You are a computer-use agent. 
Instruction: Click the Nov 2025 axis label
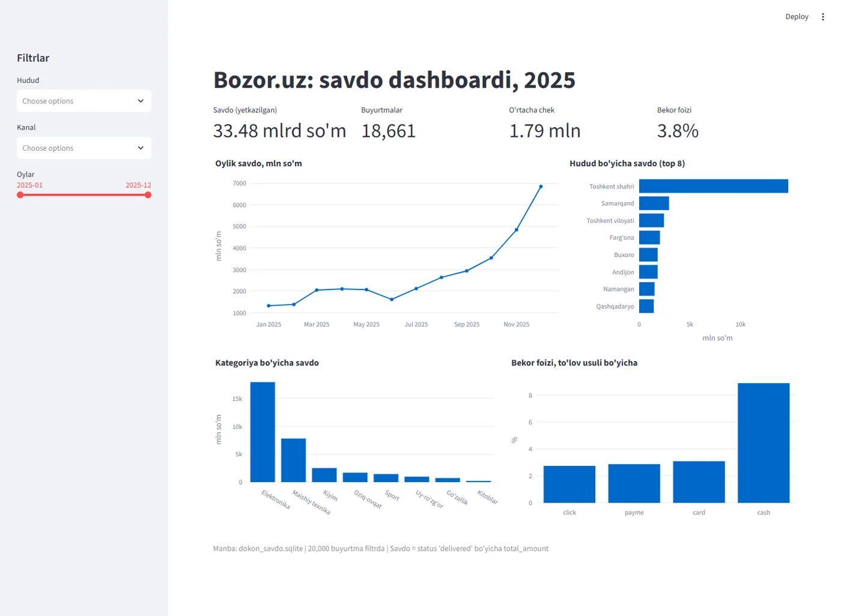[x=517, y=324]
